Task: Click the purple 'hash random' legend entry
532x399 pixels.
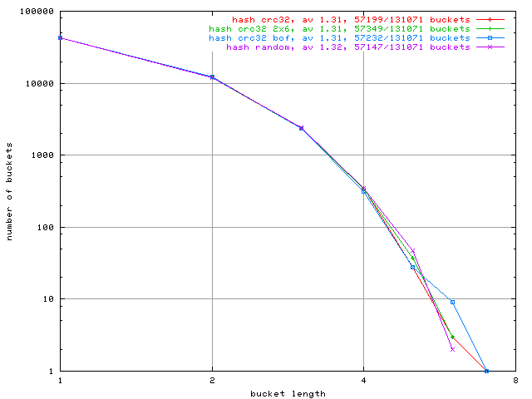Action: pos(348,47)
